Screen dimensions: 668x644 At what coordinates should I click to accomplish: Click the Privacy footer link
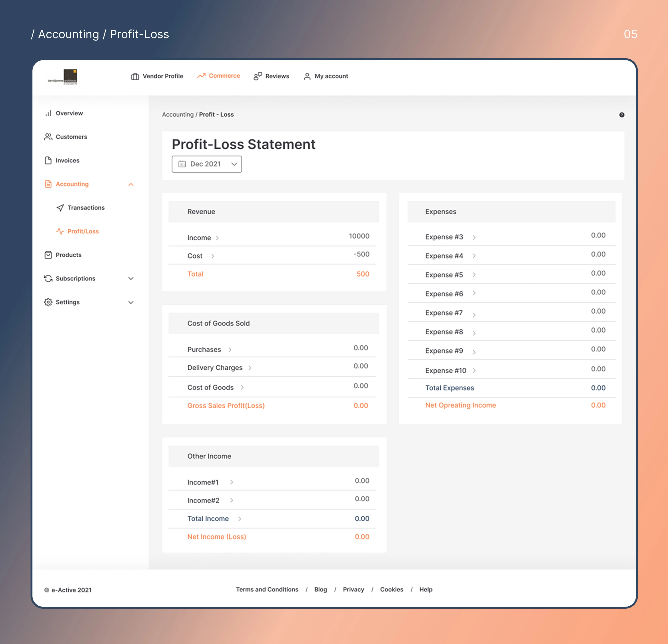click(353, 589)
